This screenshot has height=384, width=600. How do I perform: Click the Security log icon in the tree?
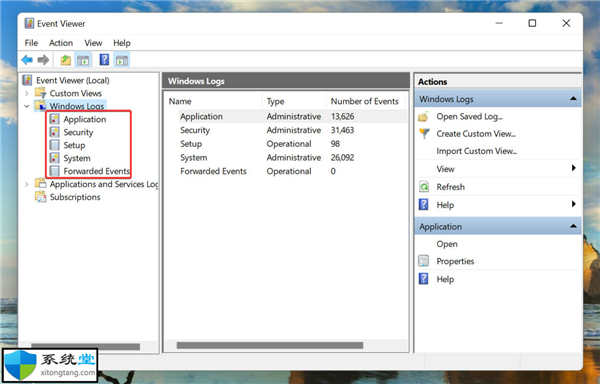(55, 132)
